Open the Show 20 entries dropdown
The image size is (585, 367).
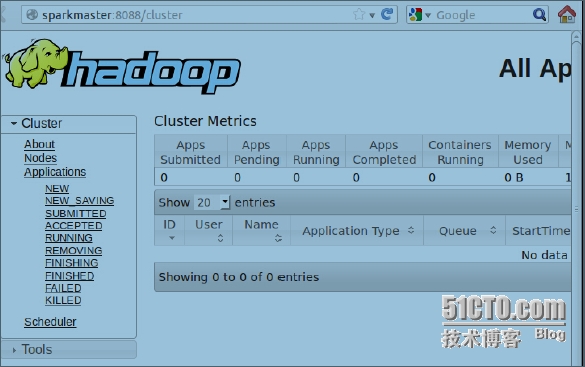pyautogui.click(x=212, y=203)
